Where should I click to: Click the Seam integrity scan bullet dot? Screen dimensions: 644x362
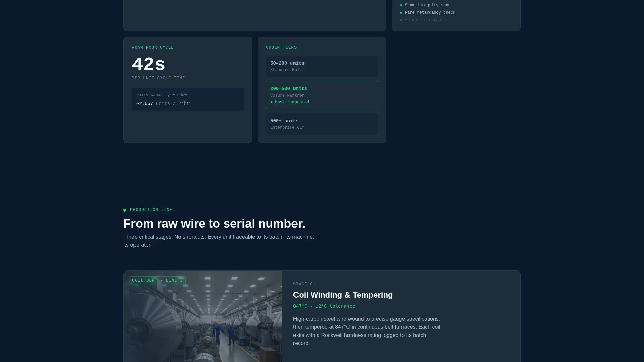pos(401,5)
